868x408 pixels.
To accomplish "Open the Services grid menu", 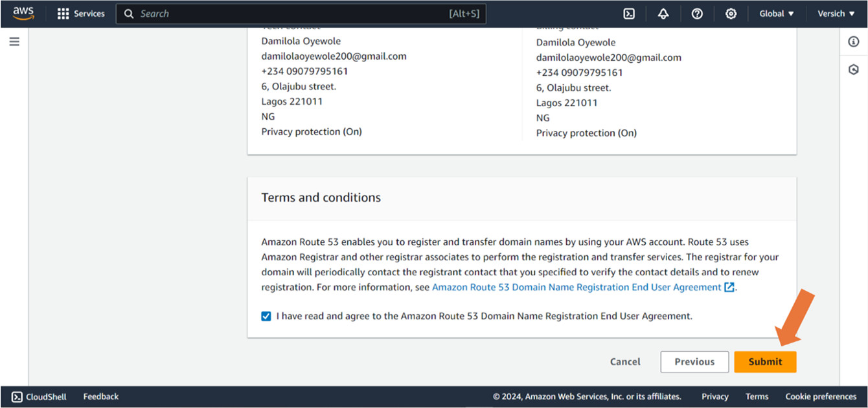I will tap(81, 14).
